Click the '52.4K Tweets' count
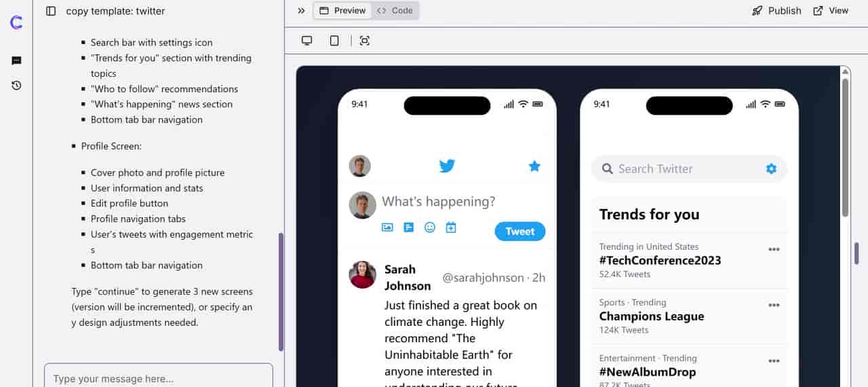The width and height of the screenshot is (868, 387). [x=625, y=274]
